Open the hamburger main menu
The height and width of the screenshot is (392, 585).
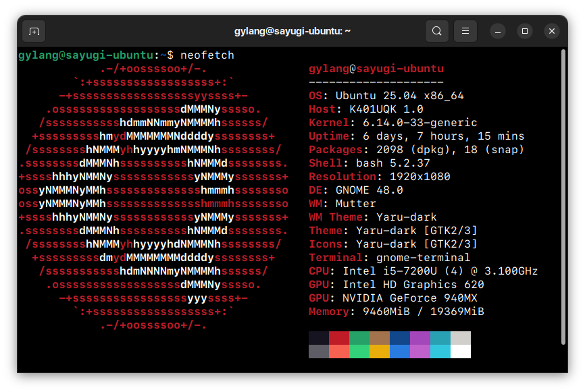465,31
